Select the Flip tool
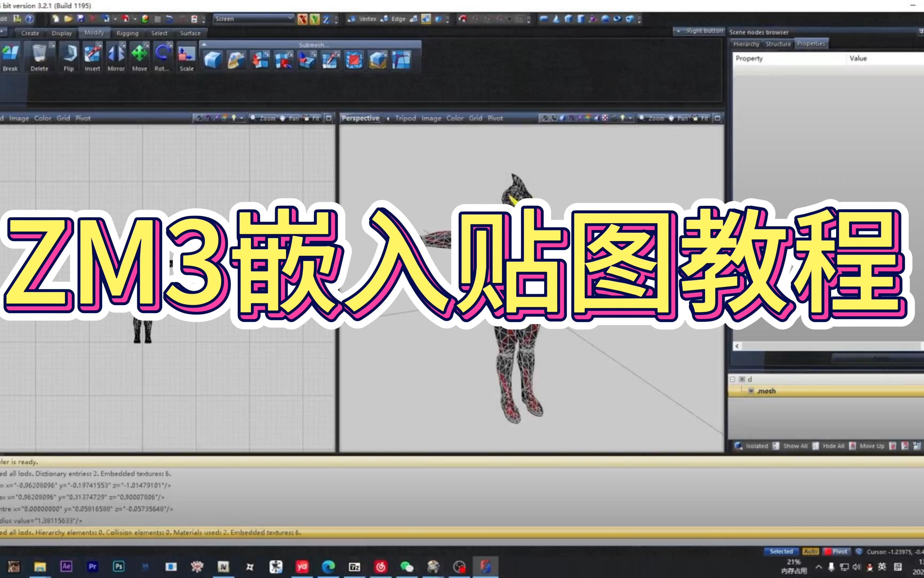The width and height of the screenshot is (924, 578). [x=69, y=57]
